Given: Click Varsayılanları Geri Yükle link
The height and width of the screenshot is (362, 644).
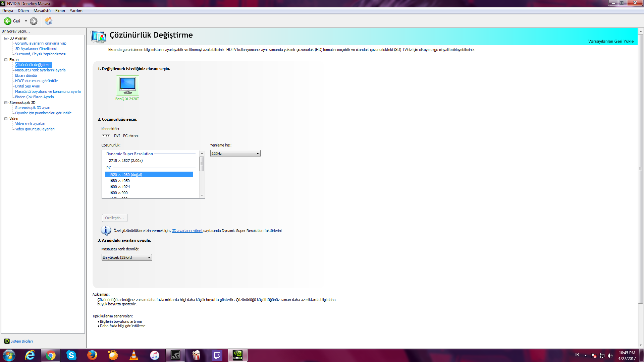Looking at the screenshot, I should click(611, 41).
